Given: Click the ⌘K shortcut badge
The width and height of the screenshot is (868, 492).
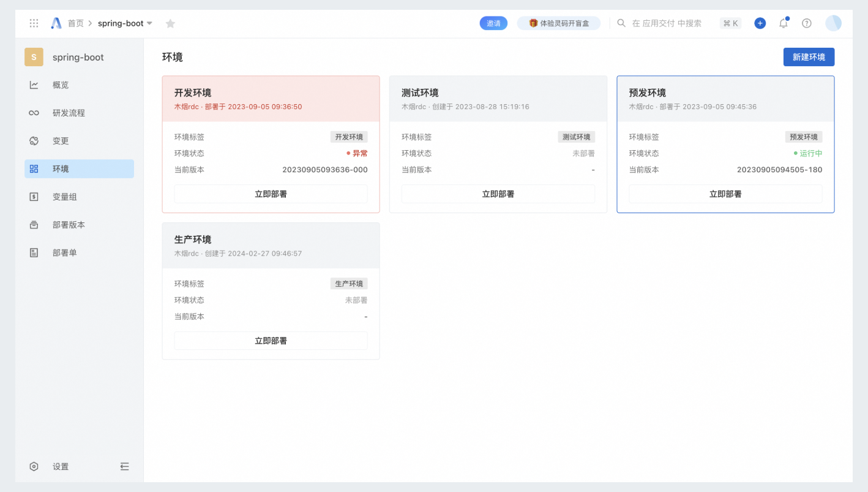Looking at the screenshot, I should pyautogui.click(x=731, y=23).
